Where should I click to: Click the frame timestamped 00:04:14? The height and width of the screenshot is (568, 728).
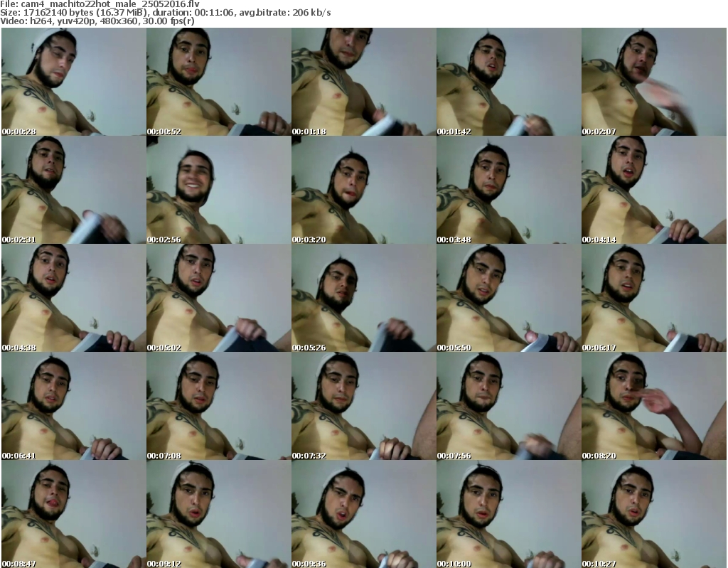(654, 190)
